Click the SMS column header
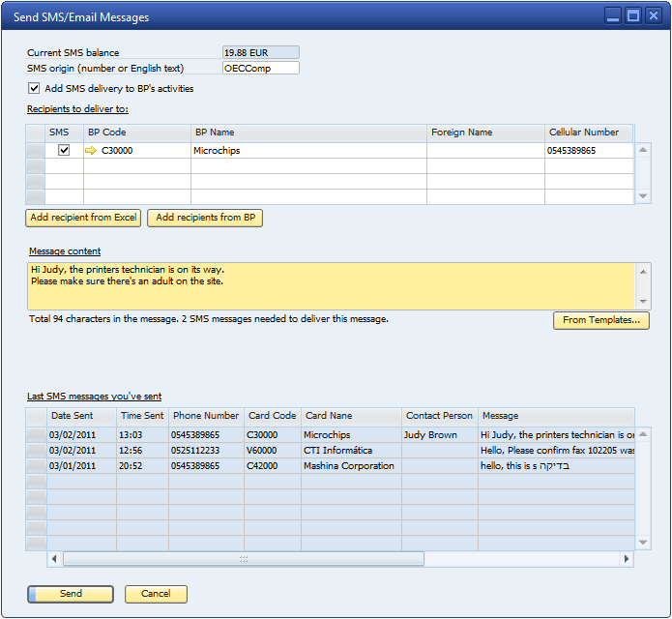This screenshot has width=672, height=619. [64, 133]
